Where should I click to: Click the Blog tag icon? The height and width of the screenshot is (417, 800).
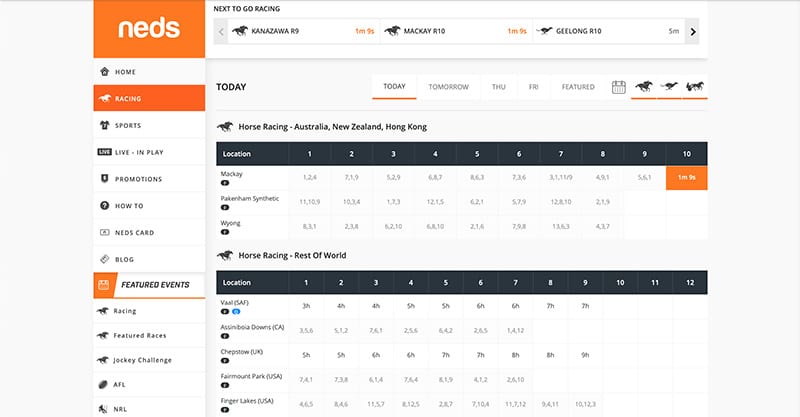tap(105, 259)
